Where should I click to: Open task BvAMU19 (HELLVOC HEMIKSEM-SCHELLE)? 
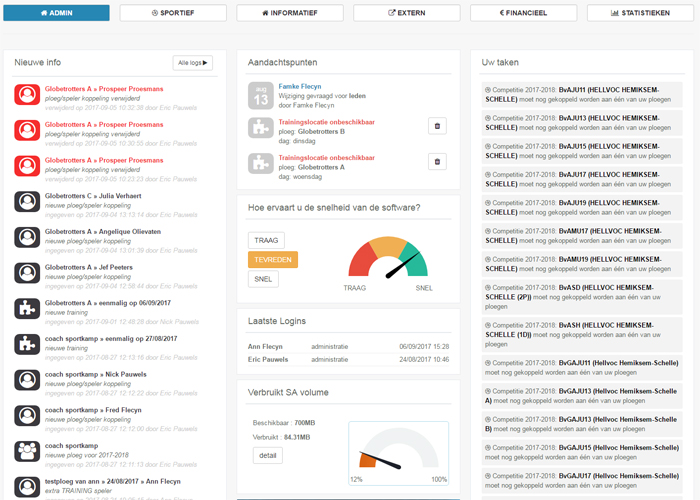pos(582,264)
